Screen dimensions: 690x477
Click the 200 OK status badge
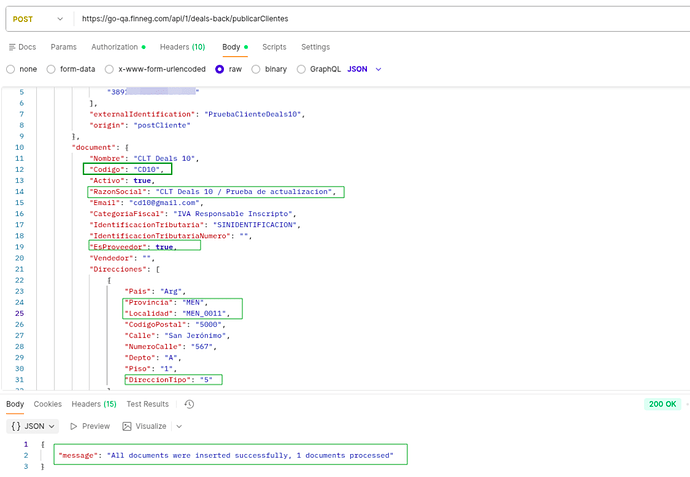tap(663, 404)
